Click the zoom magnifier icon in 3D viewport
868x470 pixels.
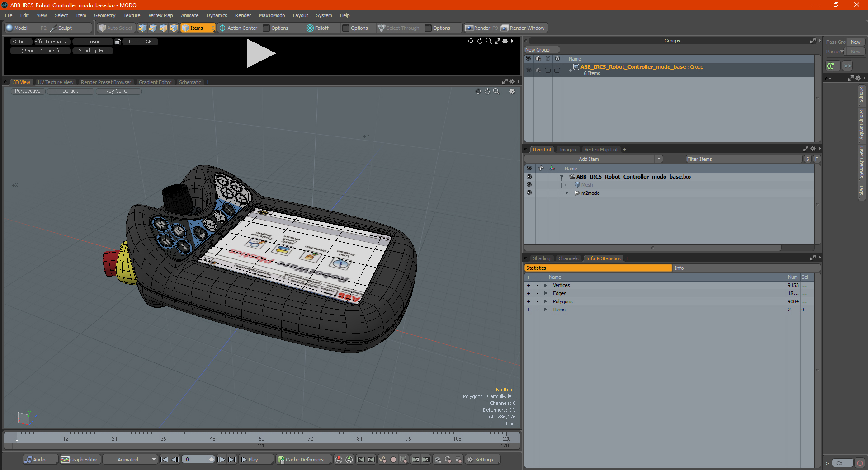(496, 91)
